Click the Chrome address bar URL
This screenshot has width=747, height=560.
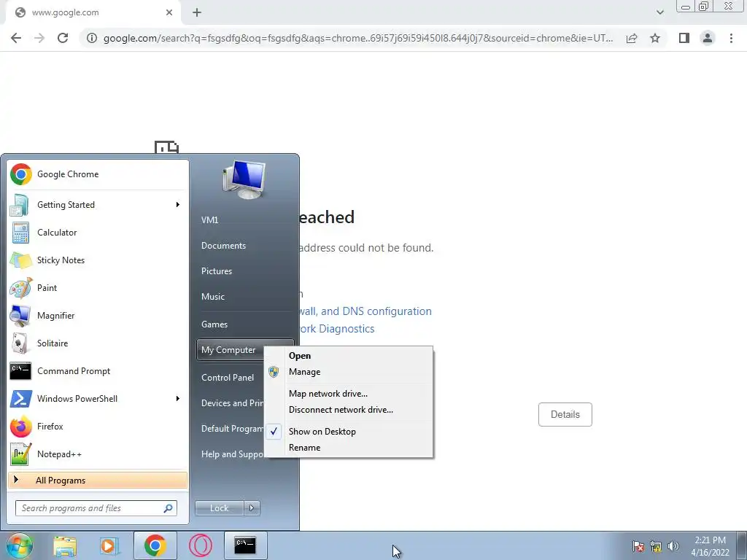pos(357,38)
